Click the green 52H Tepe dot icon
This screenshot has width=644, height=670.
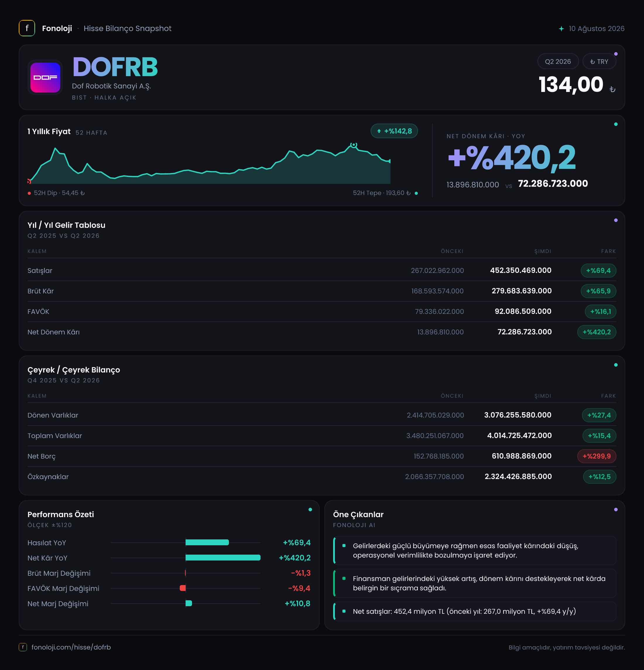point(416,194)
